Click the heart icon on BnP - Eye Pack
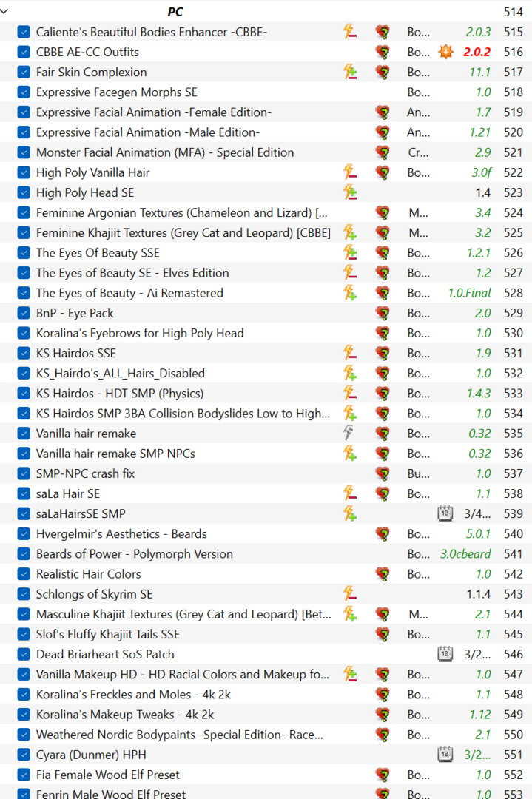This screenshot has height=799, width=532. 383,313
